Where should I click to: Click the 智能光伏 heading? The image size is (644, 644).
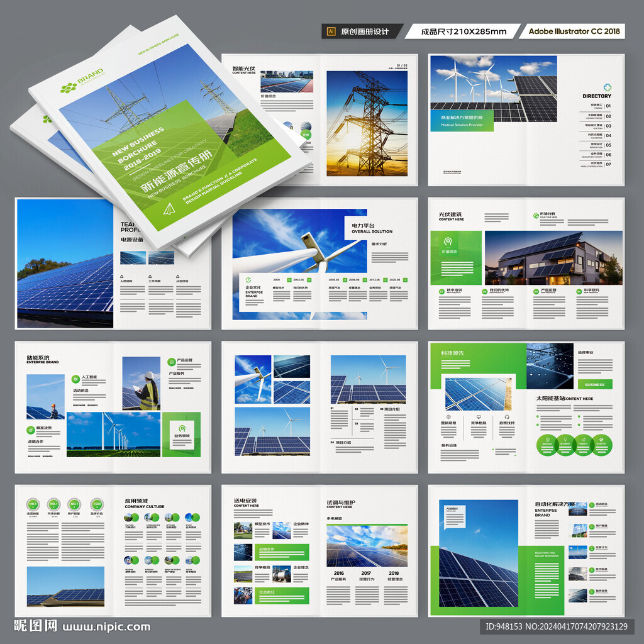243,69
